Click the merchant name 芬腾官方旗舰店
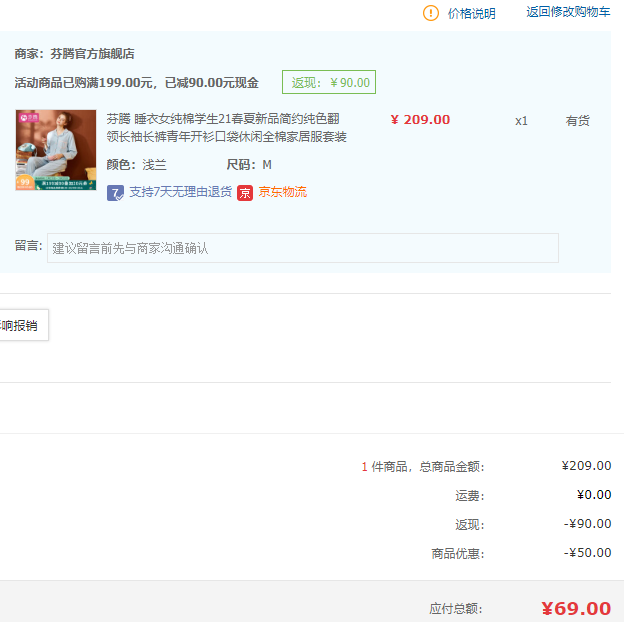Screen dimensions: 624x622 (92, 54)
